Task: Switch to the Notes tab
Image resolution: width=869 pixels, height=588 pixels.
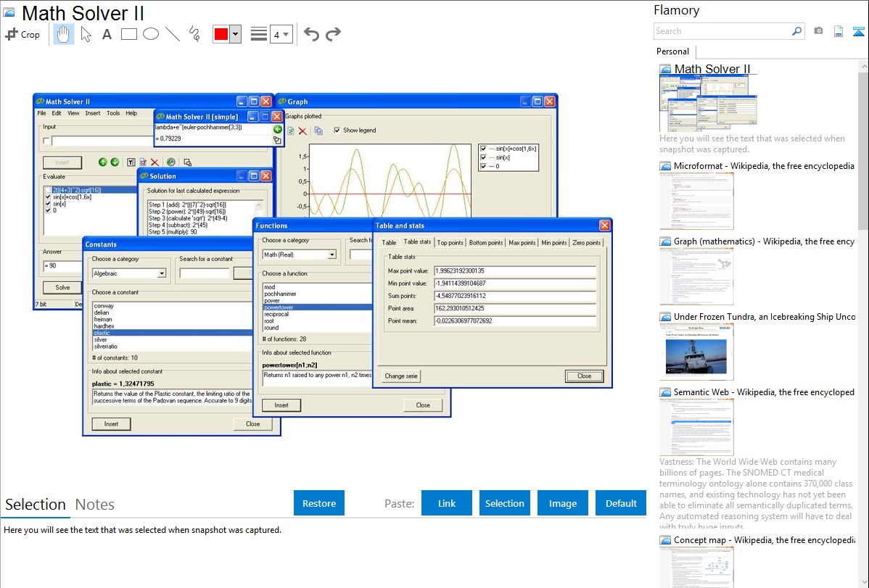Action: coord(95,505)
